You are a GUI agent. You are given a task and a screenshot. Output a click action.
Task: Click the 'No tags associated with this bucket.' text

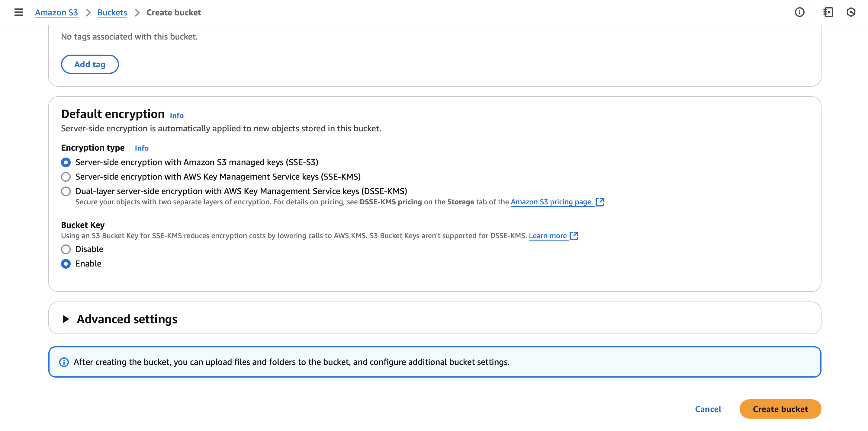coord(129,36)
